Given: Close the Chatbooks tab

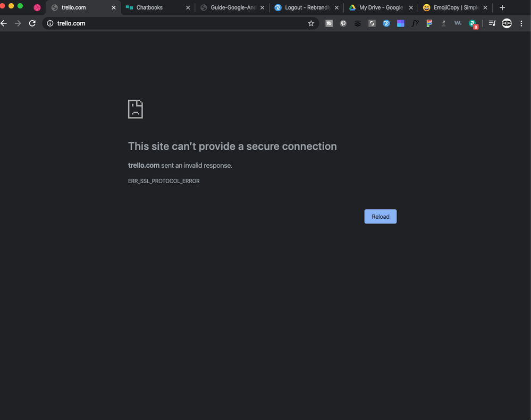Looking at the screenshot, I should [x=188, y=7].
